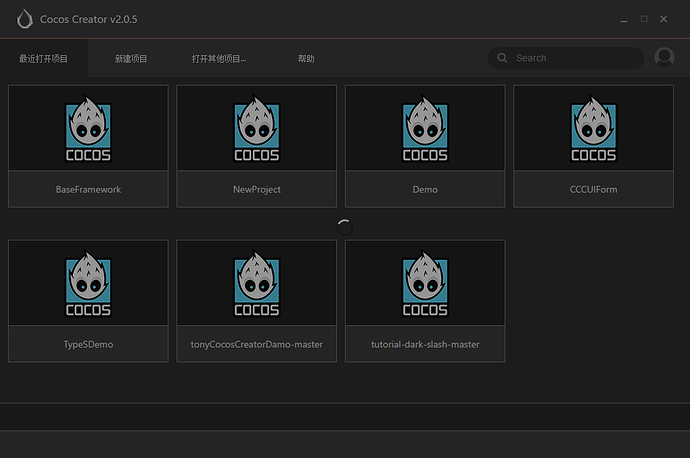Open tonyCocosCreatorDamo-master project thumbnail
Screen dimensions: 690x458
[x=257, y=283]
